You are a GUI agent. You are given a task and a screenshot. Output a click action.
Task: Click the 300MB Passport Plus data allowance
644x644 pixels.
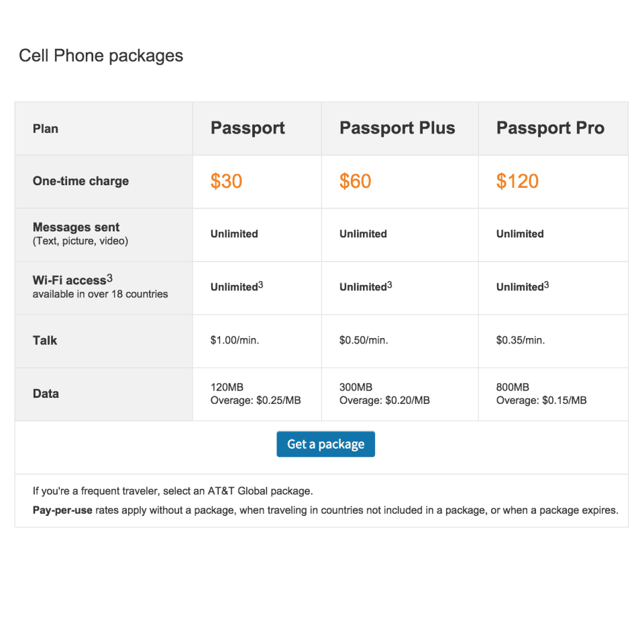click(x=356, y=387)
